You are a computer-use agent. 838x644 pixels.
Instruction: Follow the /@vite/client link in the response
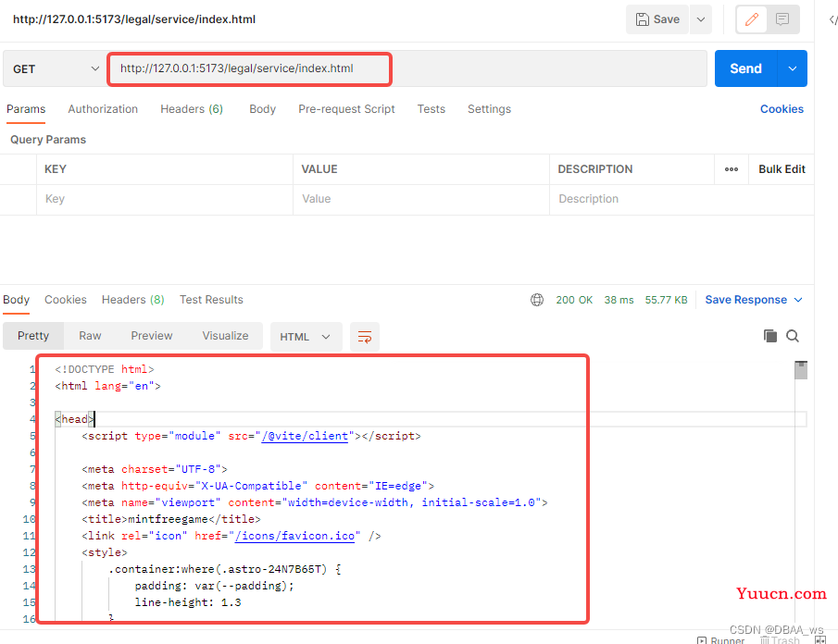pyautogui.click(x=305, y=437)
